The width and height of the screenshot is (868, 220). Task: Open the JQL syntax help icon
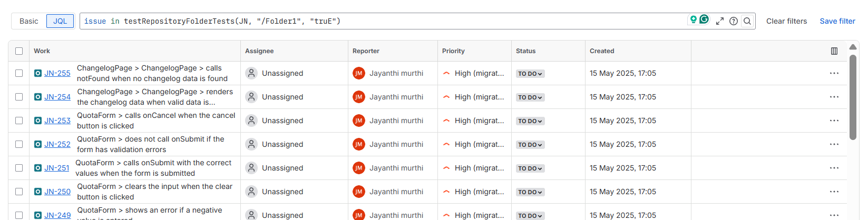733,21
